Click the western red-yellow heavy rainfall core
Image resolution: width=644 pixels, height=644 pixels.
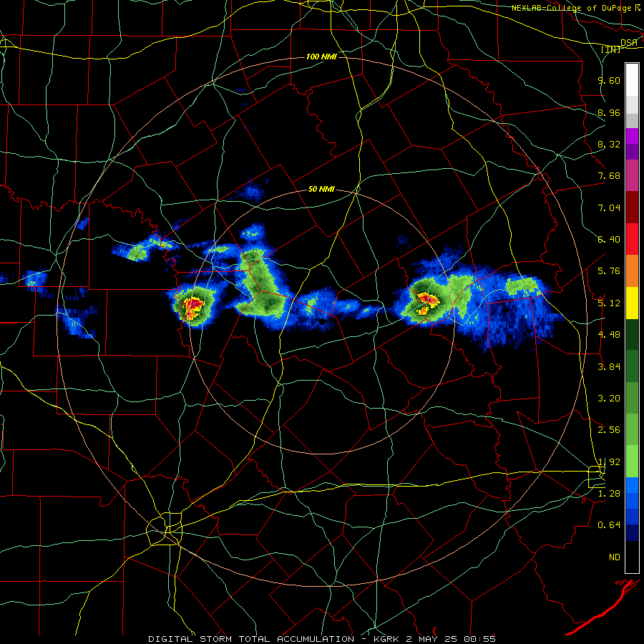coord(192,308)
